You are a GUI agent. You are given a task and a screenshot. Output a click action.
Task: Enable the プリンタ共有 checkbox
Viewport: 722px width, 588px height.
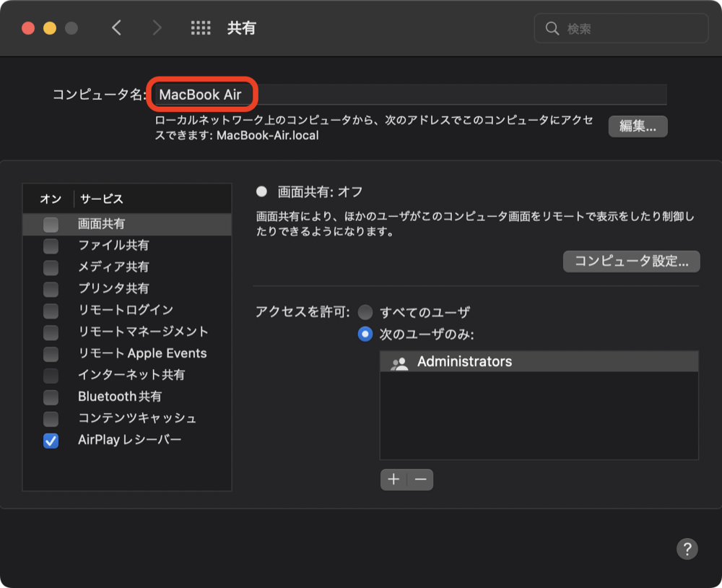(x=51, y=290)
